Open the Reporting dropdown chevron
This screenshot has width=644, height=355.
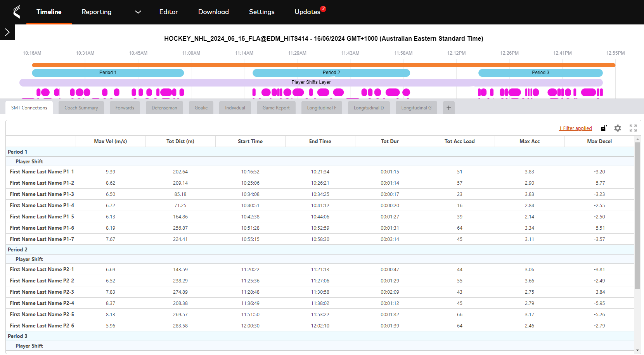[138, 12]
